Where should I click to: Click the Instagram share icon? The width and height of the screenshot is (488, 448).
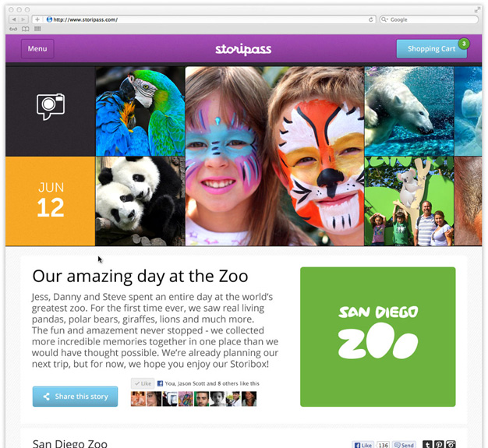(451, 445)
